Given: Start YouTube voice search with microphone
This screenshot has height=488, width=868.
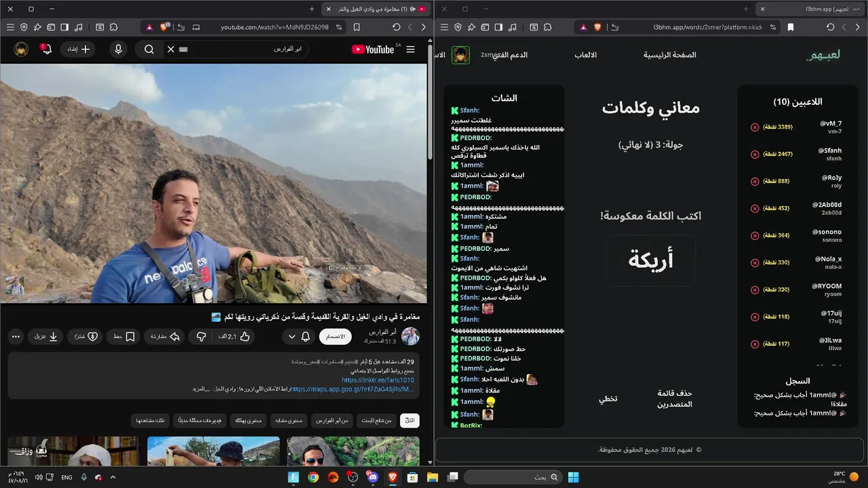Looking at the screenshot, I should point(119,49).
